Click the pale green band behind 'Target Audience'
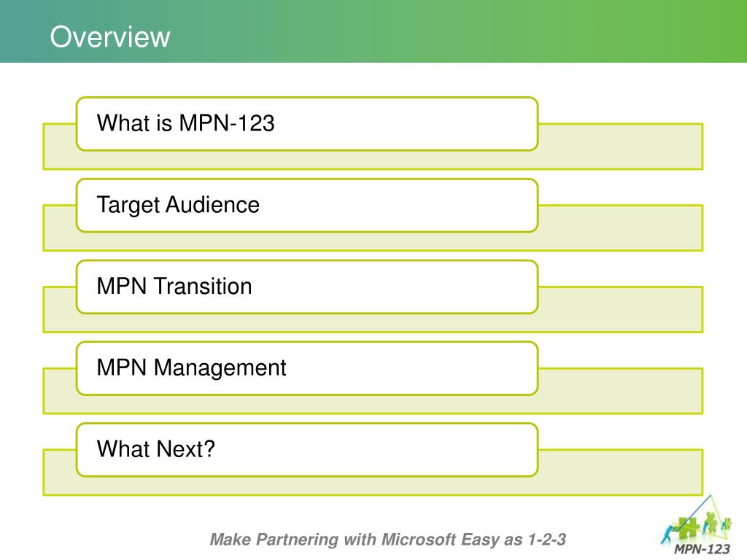747x560 pixels. [621, 227]
